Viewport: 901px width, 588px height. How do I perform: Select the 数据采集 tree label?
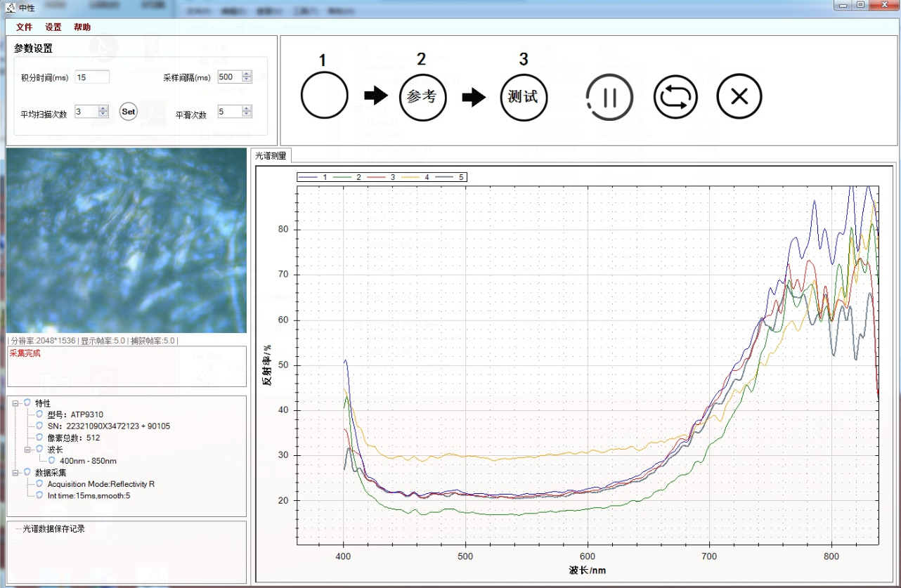[x=51, y=473]
